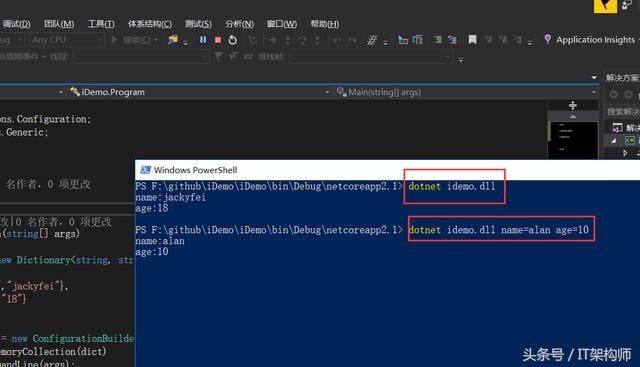Click the hexadecimal display icon
Screen dimensions: 640x367
(372, 40)
